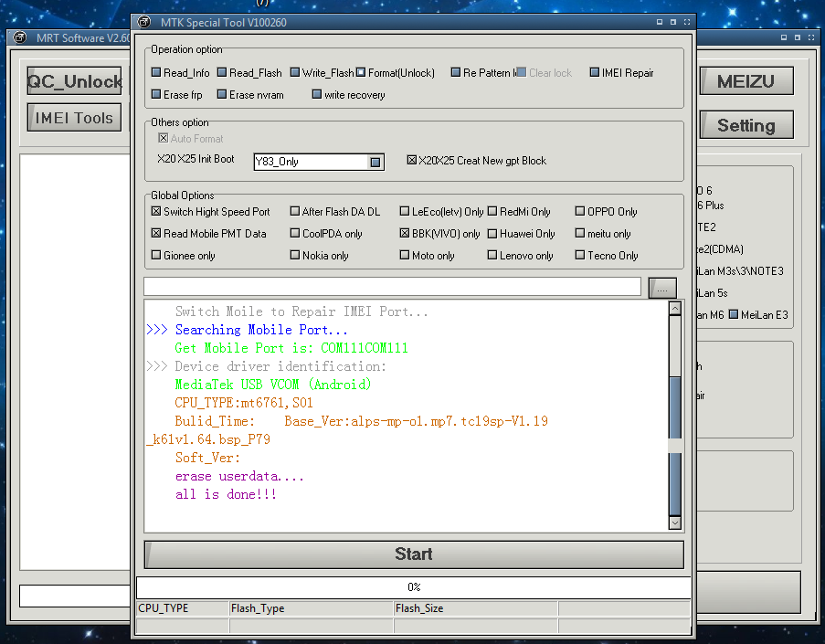Enable LeEco(letv) Only option
The width and height of the screenshot is (825, 644).
coord(405,212)
